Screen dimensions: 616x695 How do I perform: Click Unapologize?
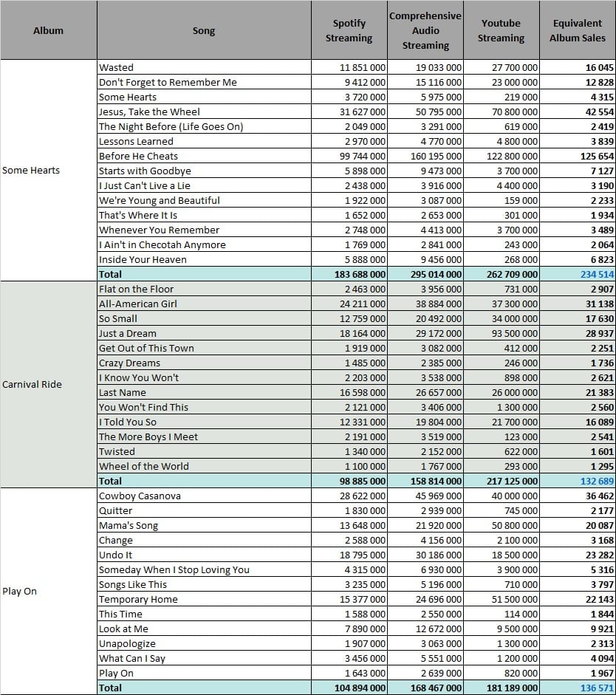[x=204, y=643]
